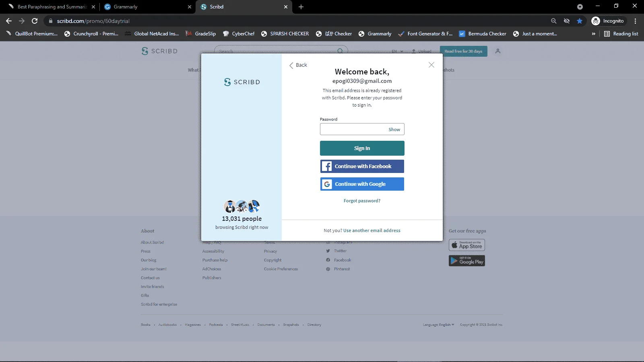
Task: Download on the App Store badge
Action: (x=467, y=245)
